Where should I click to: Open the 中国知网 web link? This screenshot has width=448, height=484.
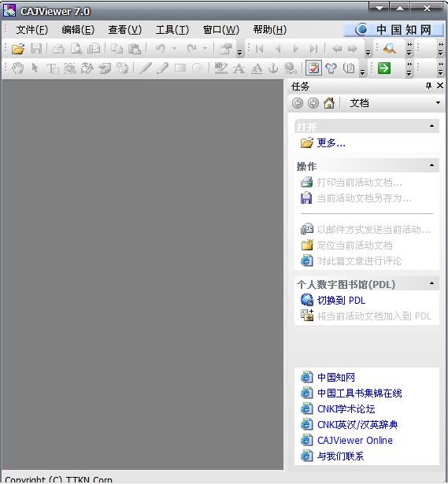coord(336,377)
